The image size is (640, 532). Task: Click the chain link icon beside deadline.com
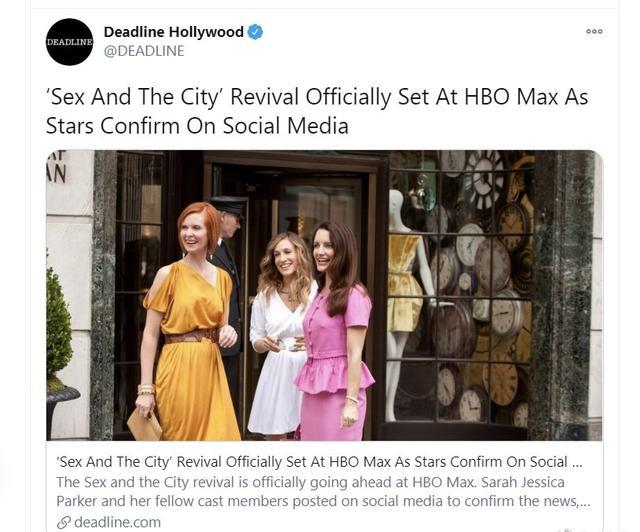(x=64, y=523)
